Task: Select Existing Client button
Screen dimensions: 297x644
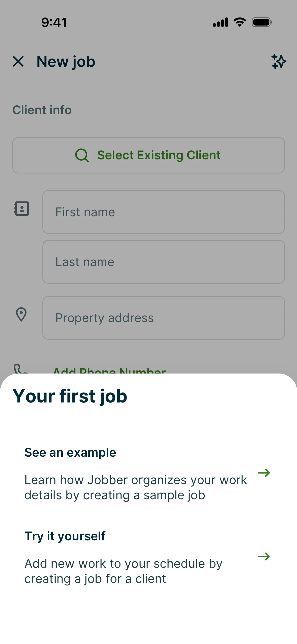Action: tap(148, 155)
